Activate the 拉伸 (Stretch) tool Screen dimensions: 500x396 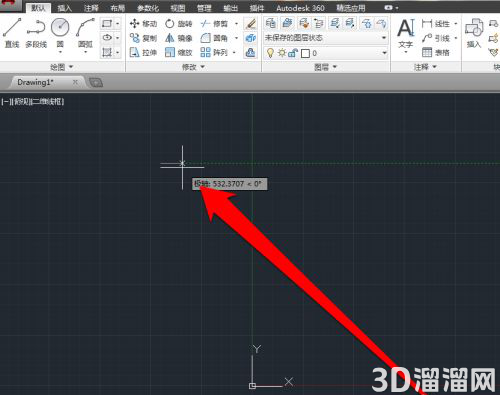(143, 52)
